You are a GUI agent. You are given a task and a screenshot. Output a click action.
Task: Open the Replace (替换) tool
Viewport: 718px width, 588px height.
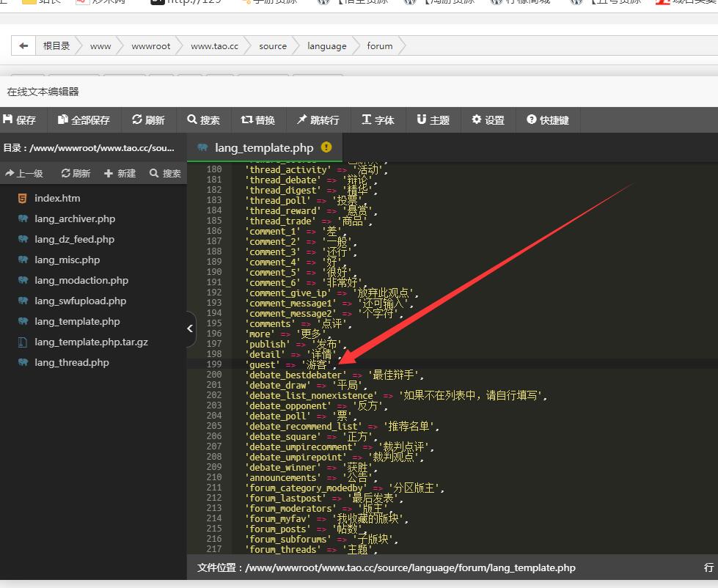pos(258,120)
